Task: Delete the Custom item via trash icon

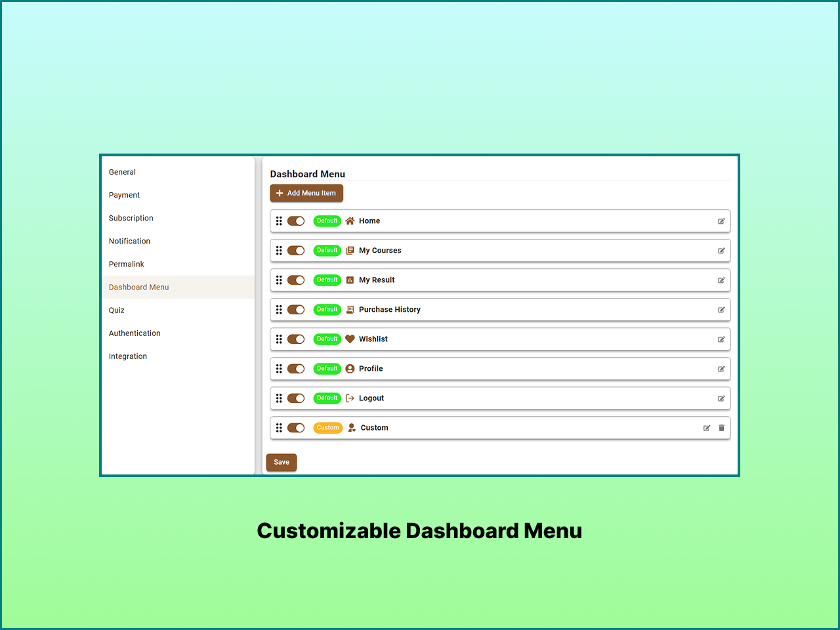Action: (x=722, y=428)
